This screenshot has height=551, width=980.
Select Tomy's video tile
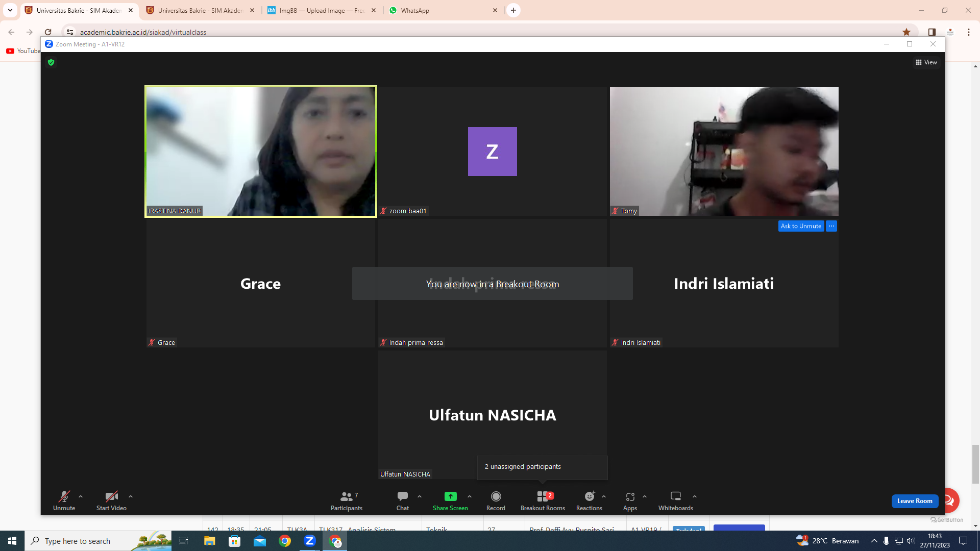pos(724,152)
